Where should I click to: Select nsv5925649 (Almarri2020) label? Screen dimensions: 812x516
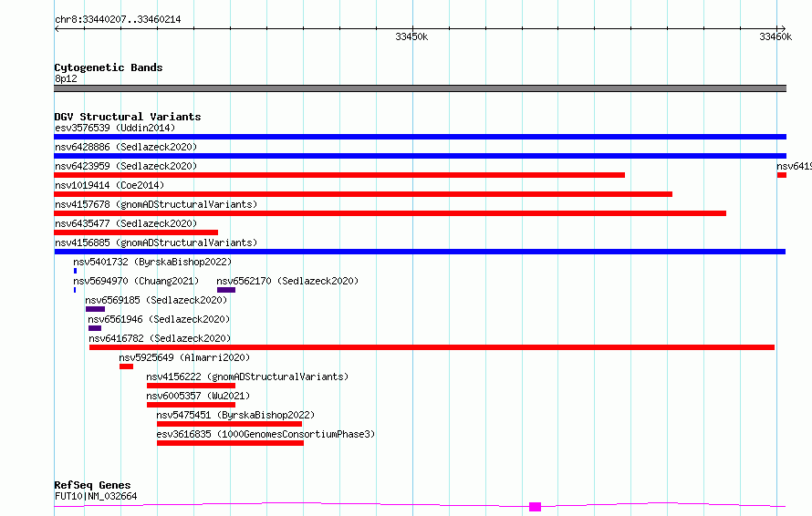pyautogui.click(x=184, y=357)
